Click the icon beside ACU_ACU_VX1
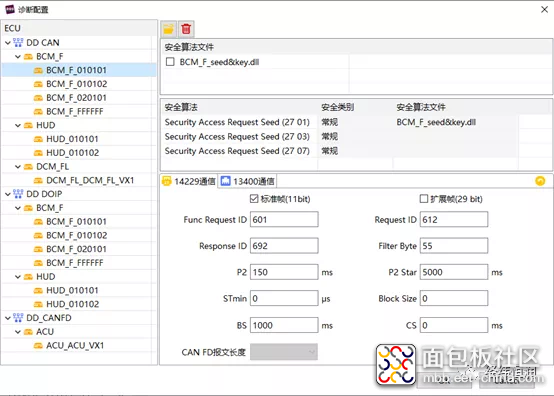Screen dimensions: 554x396 coord(38,345)
